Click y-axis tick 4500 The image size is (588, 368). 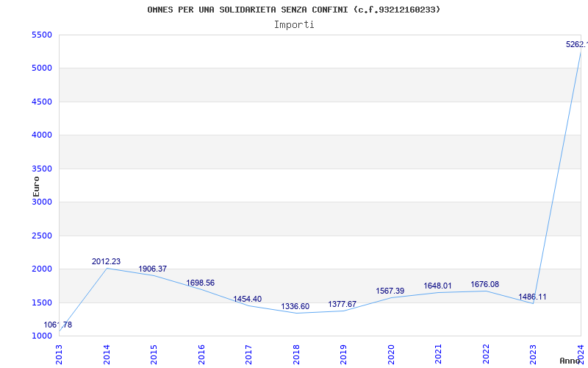pyautogui.click(x=42, y=102)
